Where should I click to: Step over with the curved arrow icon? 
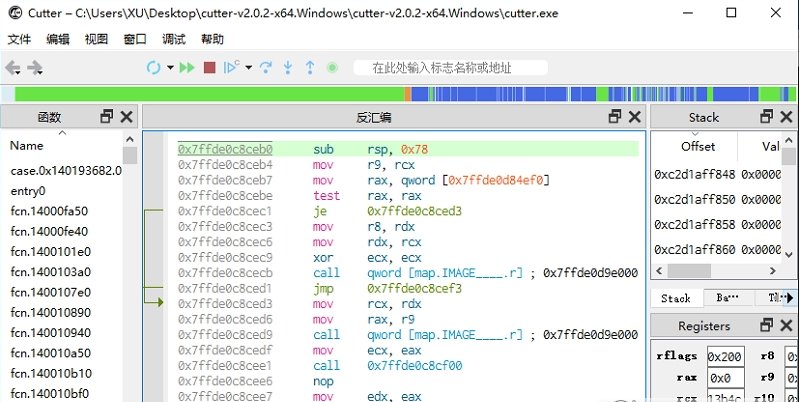pyautogui.click(x=265, y=67)
